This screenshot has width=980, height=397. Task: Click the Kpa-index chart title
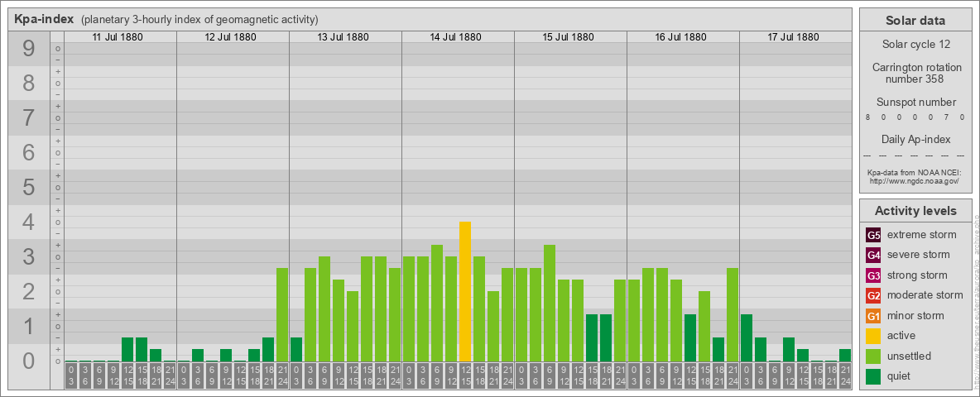point(45,19)
